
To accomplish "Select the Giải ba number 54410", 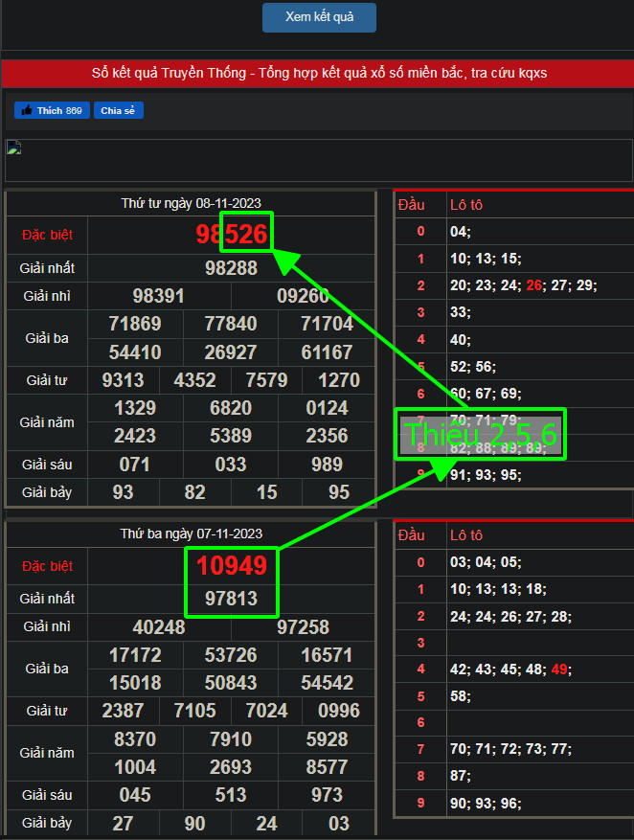I will pos(135,352).
